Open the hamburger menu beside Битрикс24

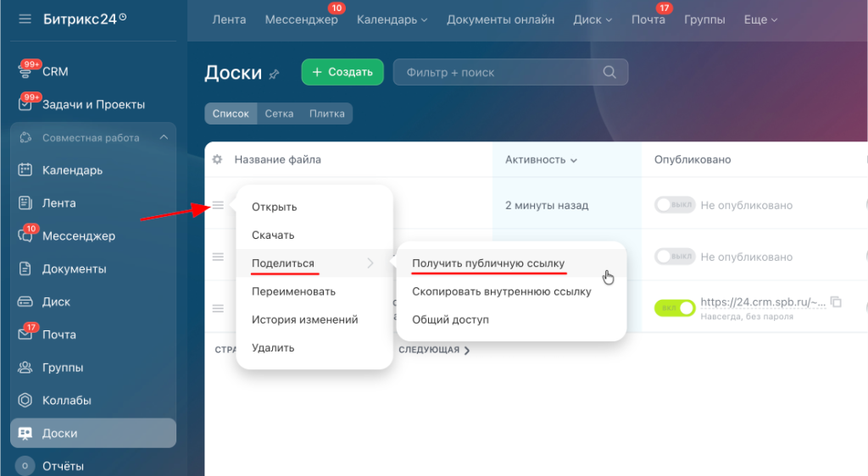[x=25, y=19]
